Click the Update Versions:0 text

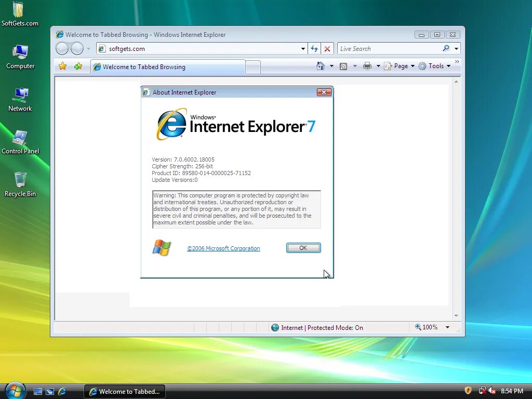point(175,180)
